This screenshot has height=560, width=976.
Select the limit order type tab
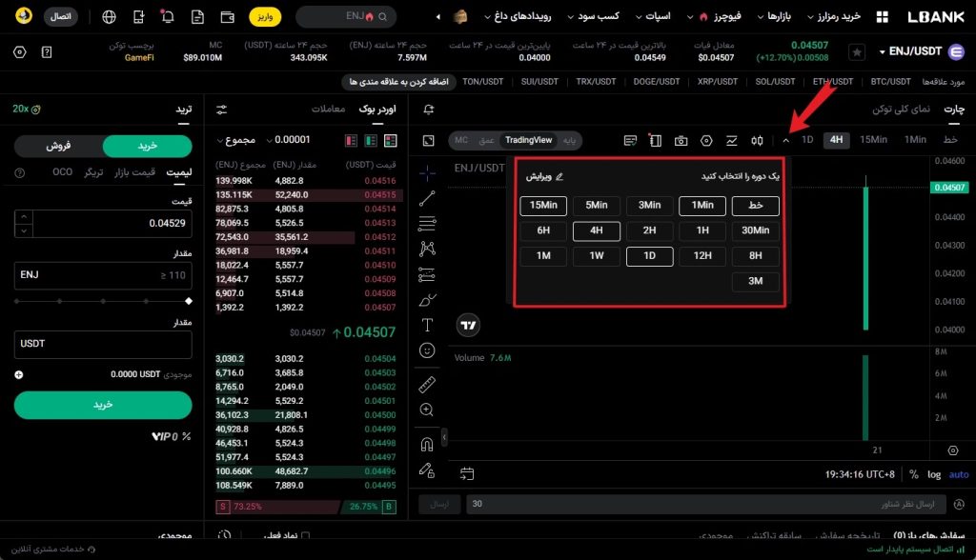click(x=179, y=172)
